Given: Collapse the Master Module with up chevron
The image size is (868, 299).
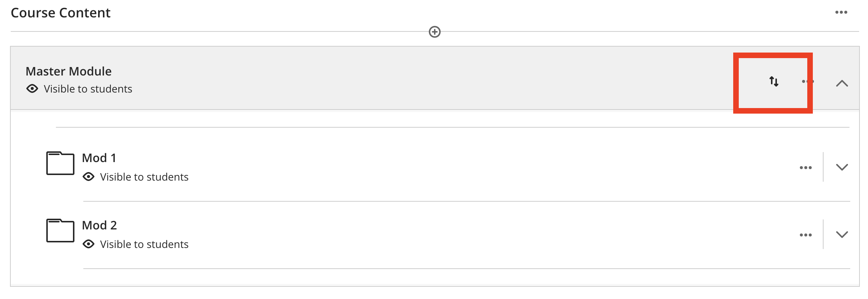Looking at the screenshot, I should point(842,83).
